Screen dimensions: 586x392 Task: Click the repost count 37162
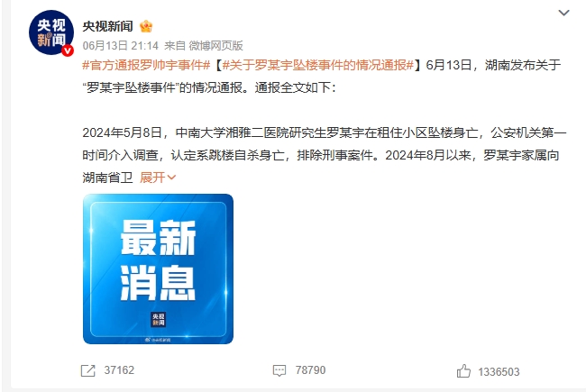pos(119,370)
